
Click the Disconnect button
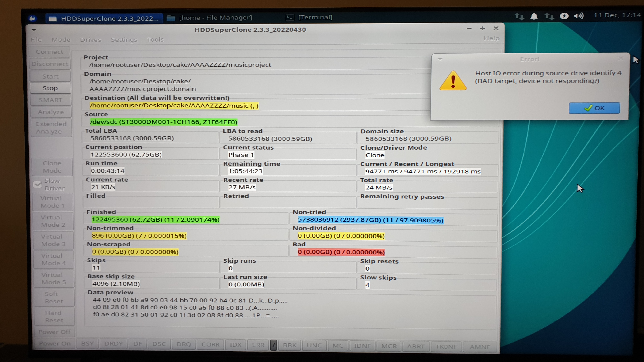point(50,64)
